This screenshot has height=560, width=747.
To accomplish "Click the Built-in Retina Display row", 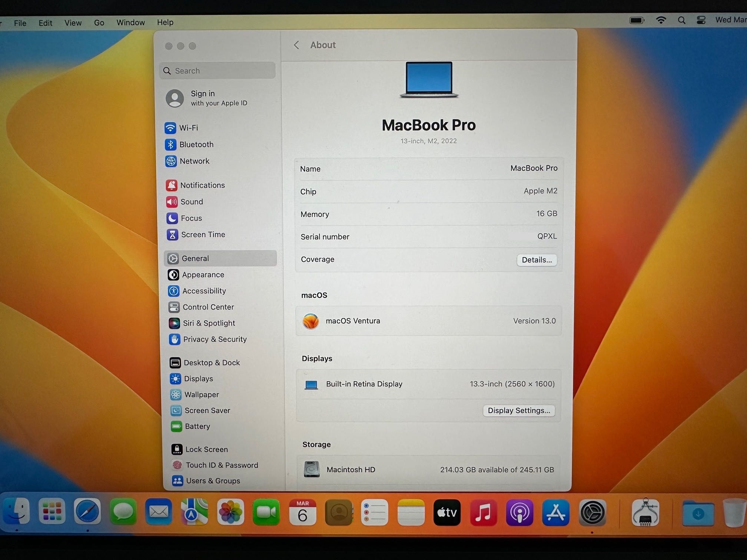I will (x=429, y=384).
